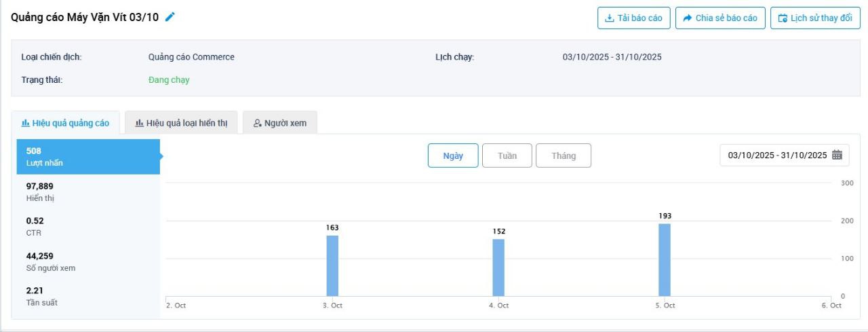Open calendar icon in date range field
The width and height of the screenshot is (868, 332).
click(837, 155)
